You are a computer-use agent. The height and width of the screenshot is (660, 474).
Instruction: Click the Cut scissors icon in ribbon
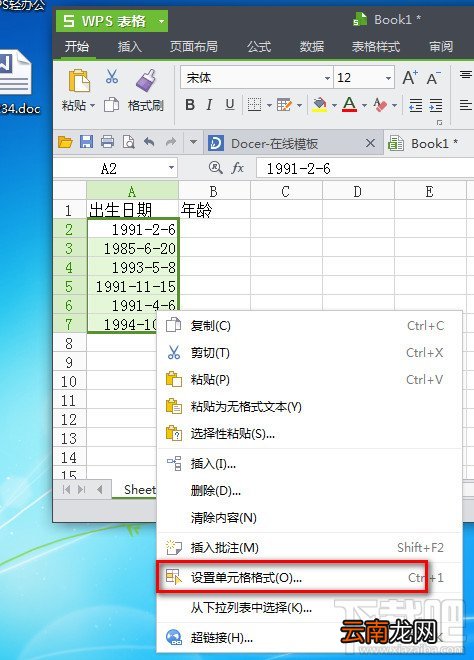pyautogui.click(x=112, y=77)
